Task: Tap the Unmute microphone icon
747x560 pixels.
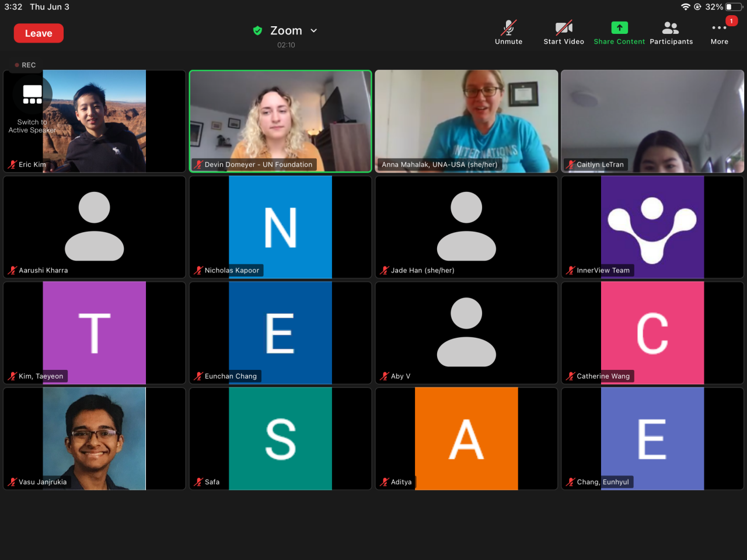Action: point(509,27)
